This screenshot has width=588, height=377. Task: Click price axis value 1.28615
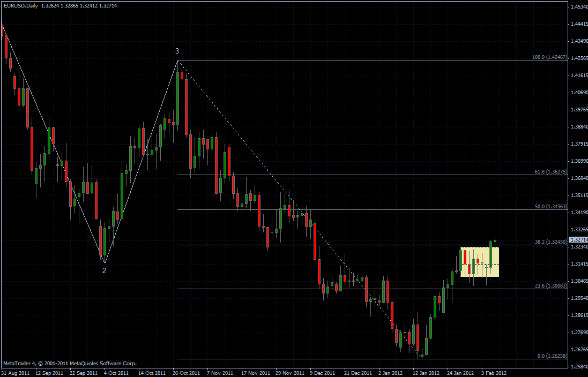pyautogui.click(x=579, y=315)
